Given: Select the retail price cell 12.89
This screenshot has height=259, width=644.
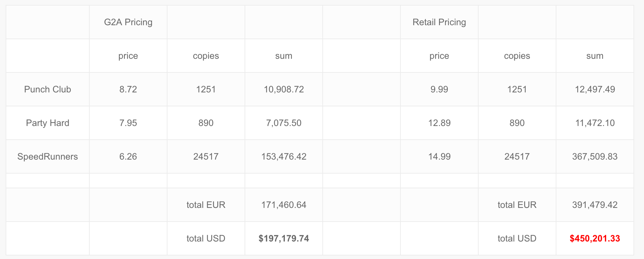Looking at the screenshot, I should pos(439,123).
